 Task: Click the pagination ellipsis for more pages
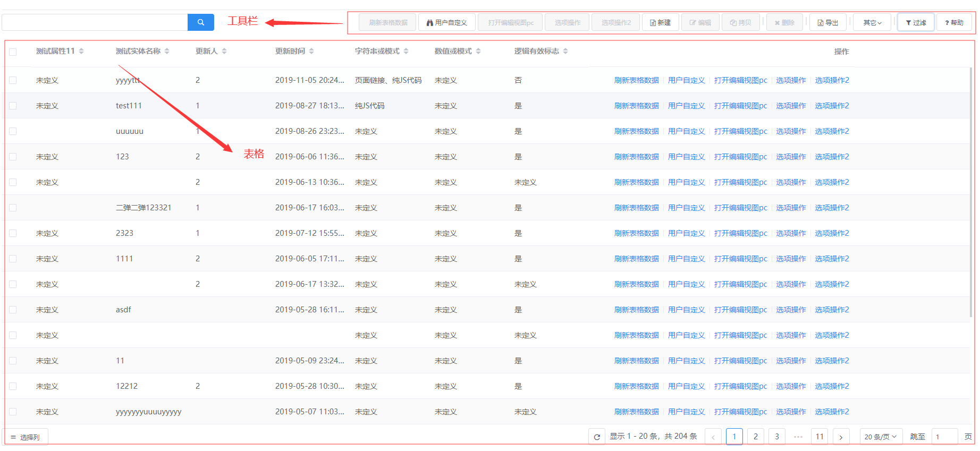798,437
